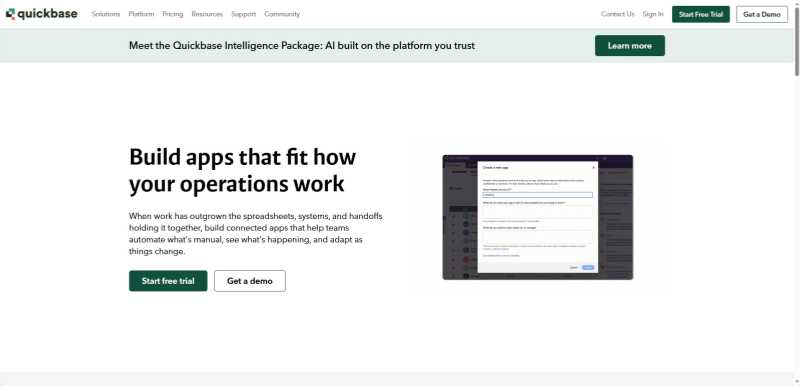Click the paragraph starting When work has outgrown
This screenshot has height=386, width=800.
coord(256,234)
